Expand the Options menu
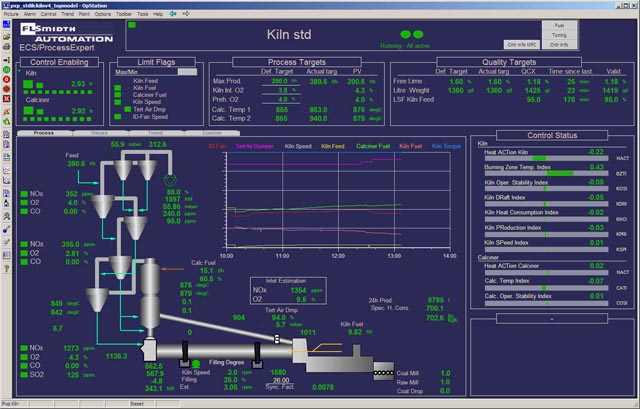This screenshot has height=409, width=640. [x=99, y=16]
